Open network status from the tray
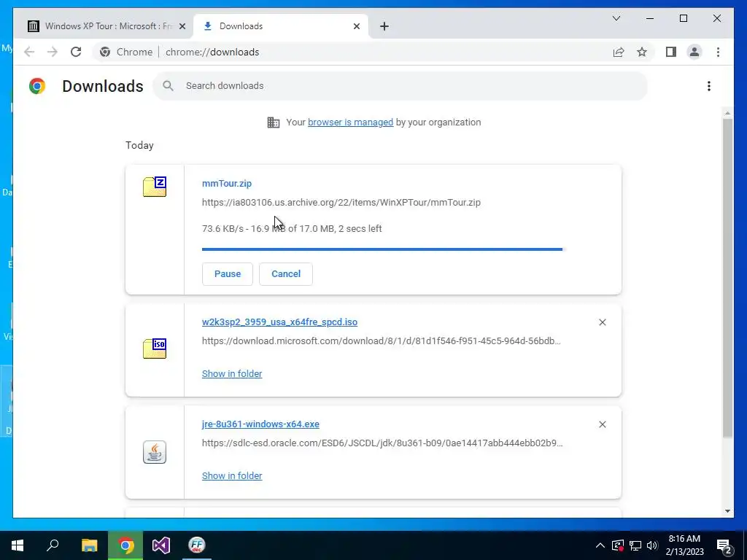The width and height of the screenshot is (747, 560). click(635, 545)
